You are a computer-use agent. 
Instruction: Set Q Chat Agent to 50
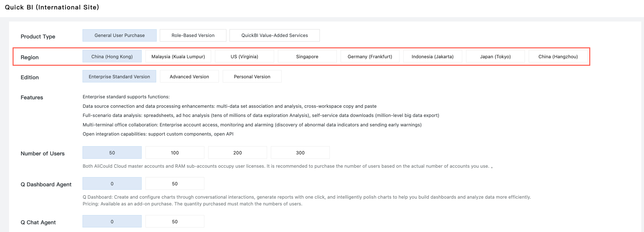(x=175, y=221)
